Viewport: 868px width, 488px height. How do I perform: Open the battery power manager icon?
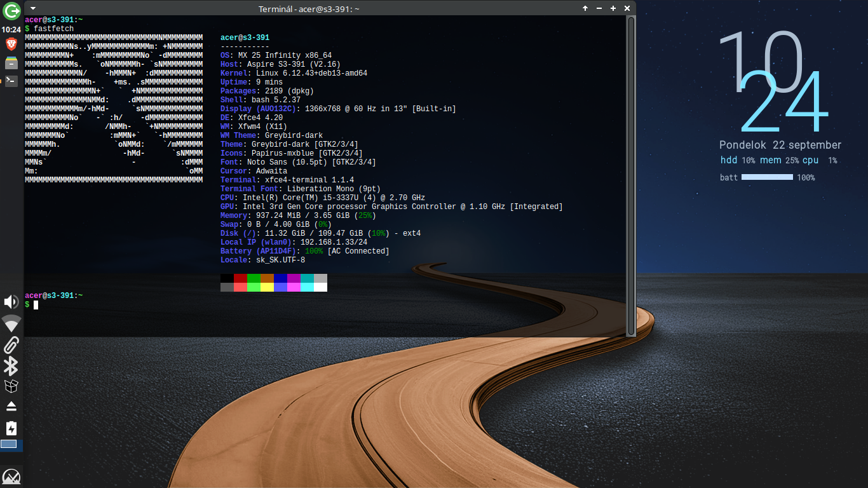[x=11, y=428]
